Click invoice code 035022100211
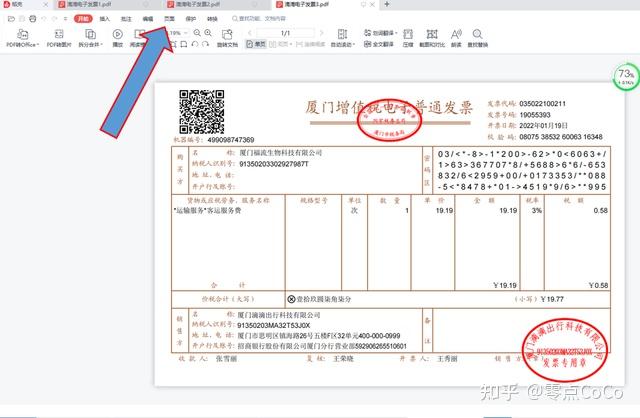The height and width of the screenshot is (418, 640). tap(542, 104)
